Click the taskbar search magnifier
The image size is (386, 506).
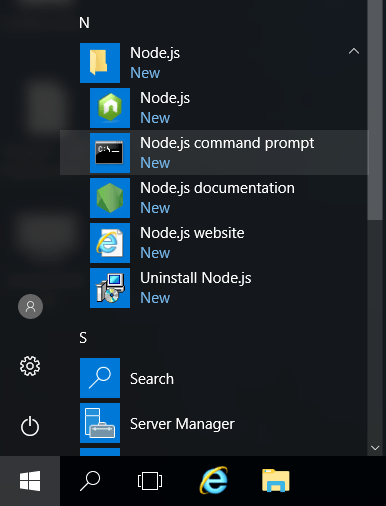(x=90, y=481)
